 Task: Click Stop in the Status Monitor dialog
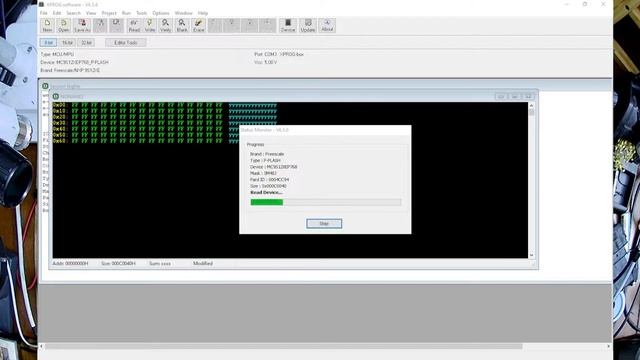(324, 224)
